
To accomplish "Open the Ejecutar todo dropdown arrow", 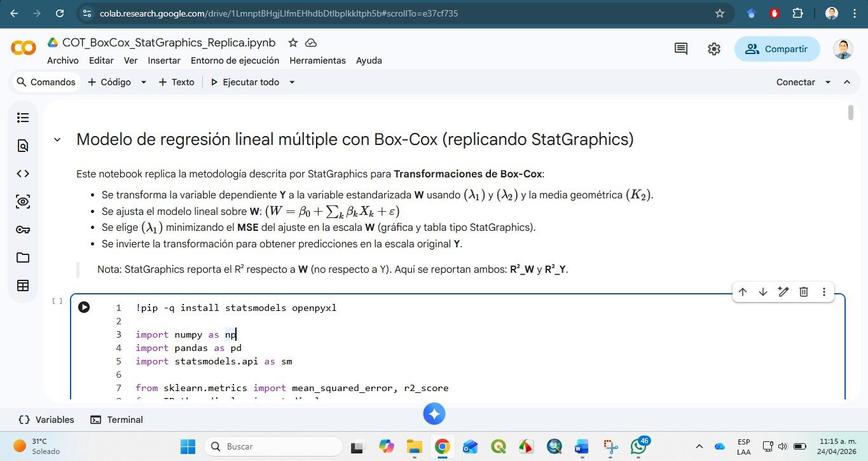I will click(x=293, y=82).
